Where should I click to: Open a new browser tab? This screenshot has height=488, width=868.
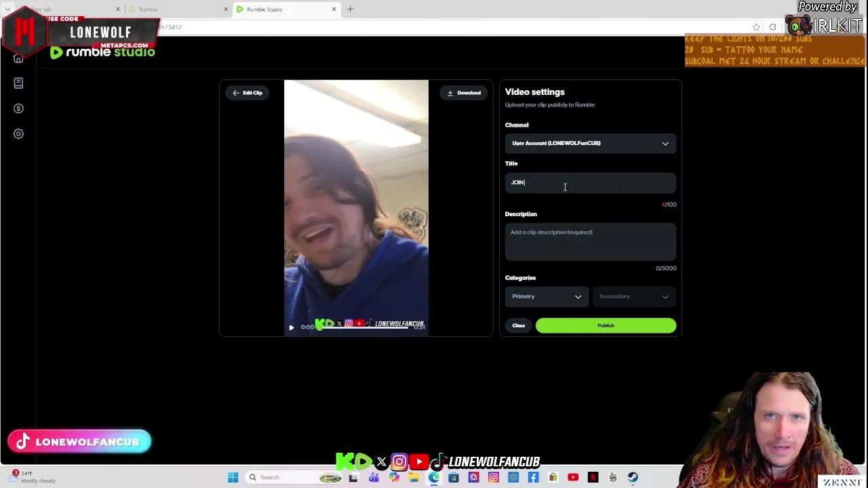coord(350,9)
